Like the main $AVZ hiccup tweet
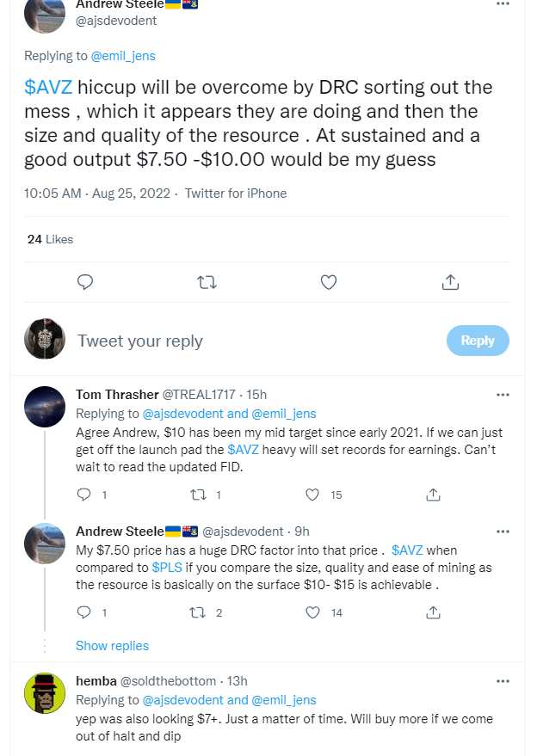Screen dimensions: 537x756 328,282
